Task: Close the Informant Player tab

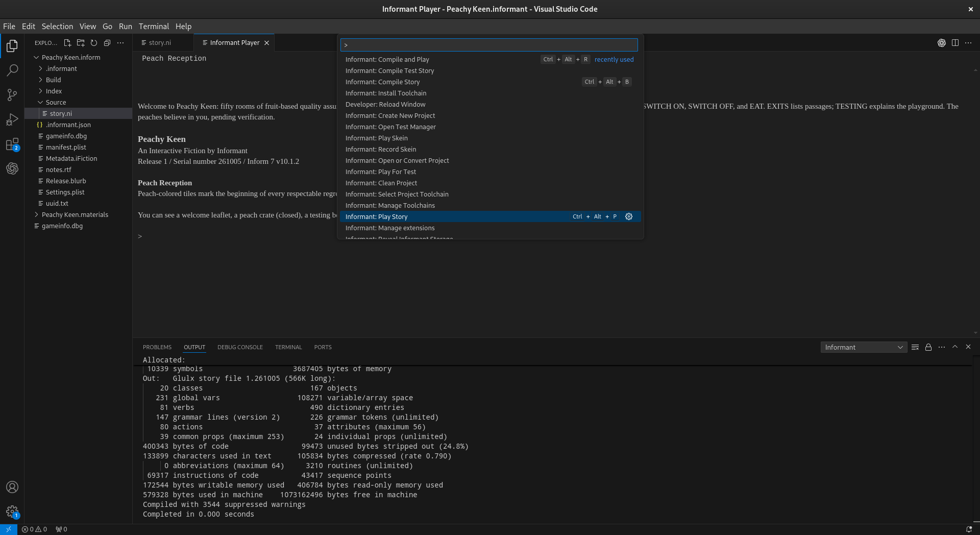Action: (266, 43)
